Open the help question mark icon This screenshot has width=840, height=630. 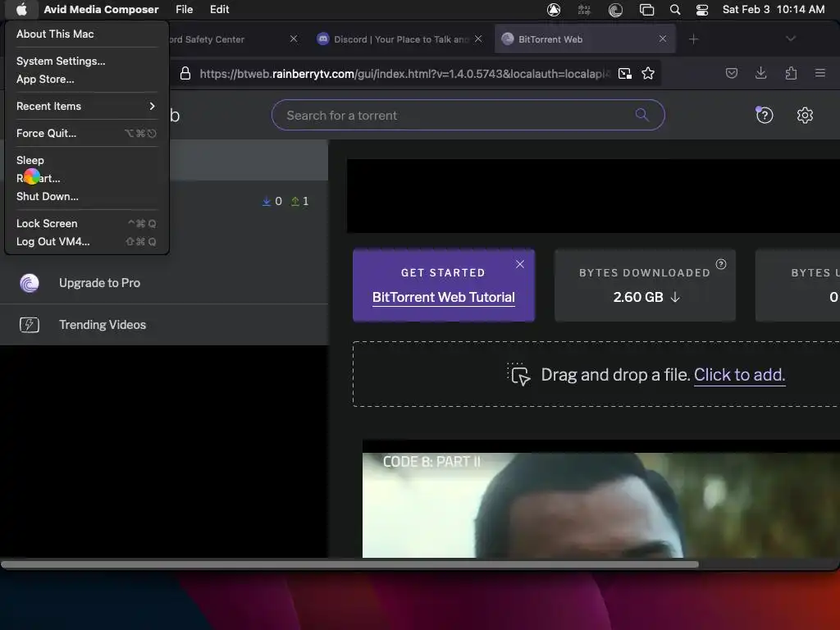pos(765,115)
